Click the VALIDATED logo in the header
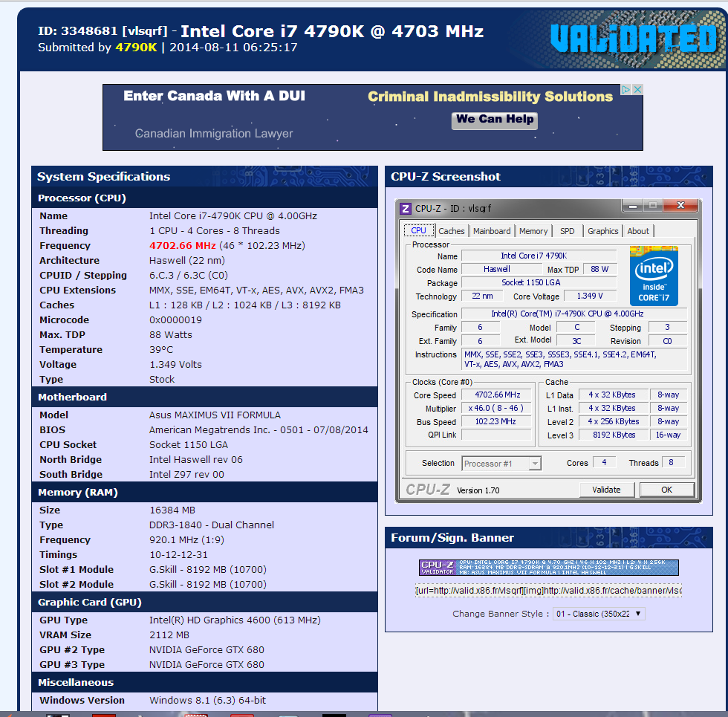The width and height of the screenshot is (728, 717). 633,39
